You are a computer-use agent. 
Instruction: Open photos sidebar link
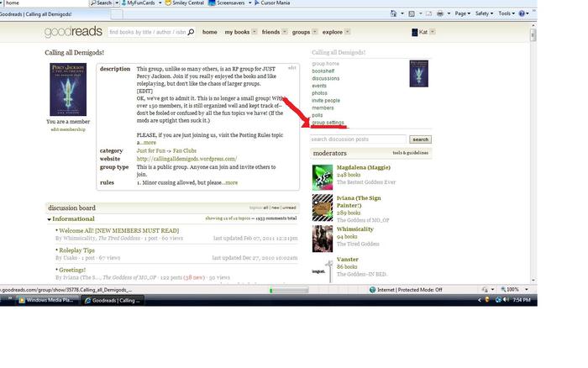319,93
